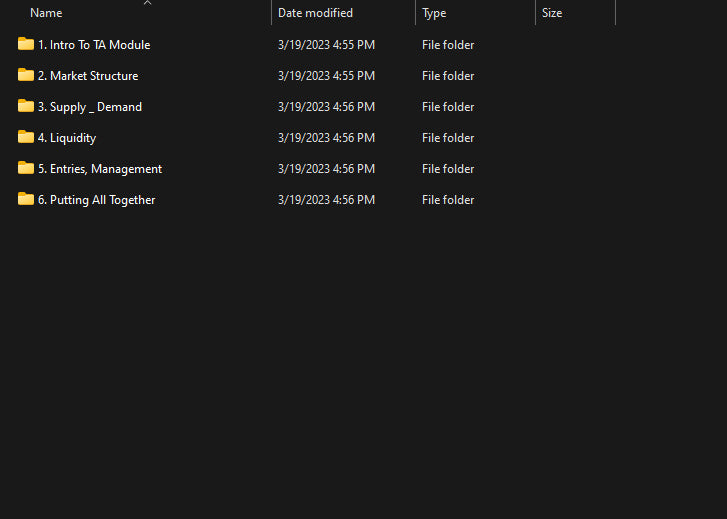Click the folder icon for Intro To TA Module
This screenshot has width=727, height=519.
(x=26, y=44)
